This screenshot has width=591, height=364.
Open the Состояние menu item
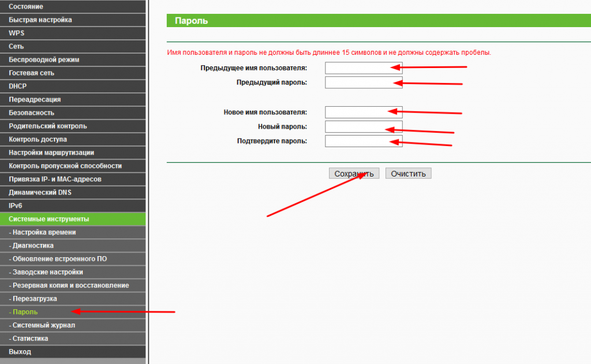tap(73, 6)
